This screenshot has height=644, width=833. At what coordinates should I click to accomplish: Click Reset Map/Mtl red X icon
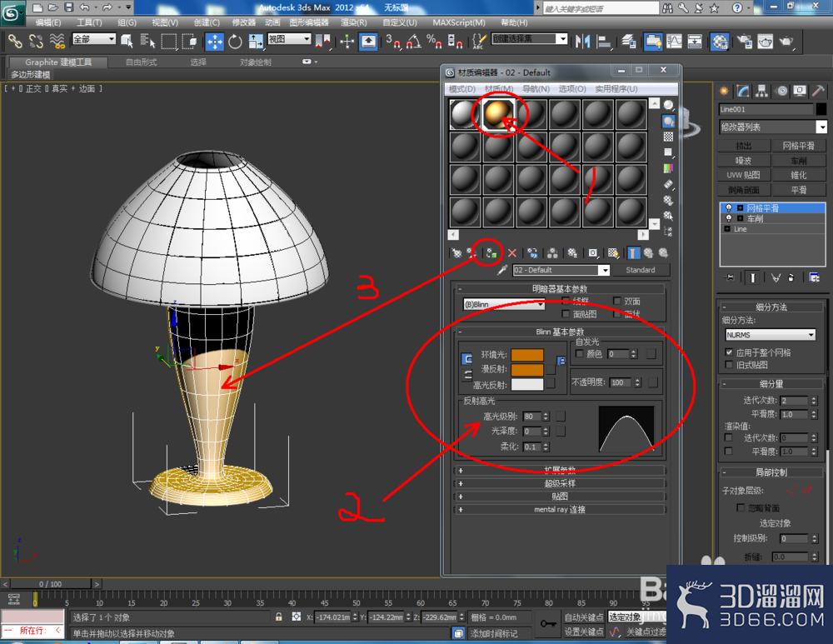(x=512, y=253)
